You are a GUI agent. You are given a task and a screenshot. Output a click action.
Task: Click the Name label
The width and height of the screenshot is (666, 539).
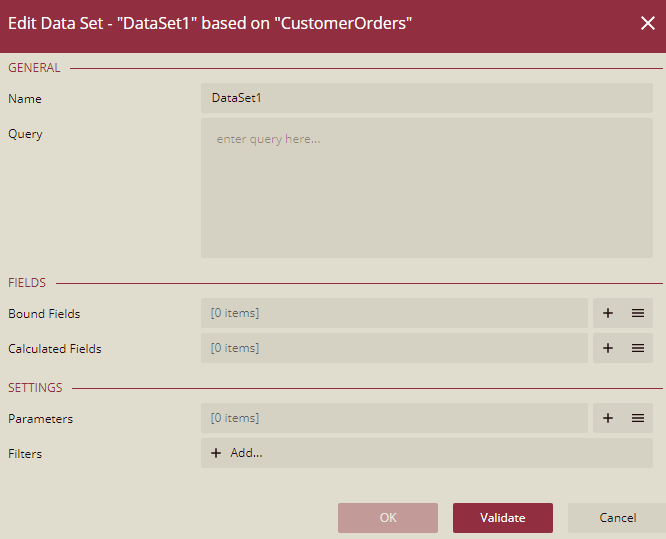[x=25, y=99]
